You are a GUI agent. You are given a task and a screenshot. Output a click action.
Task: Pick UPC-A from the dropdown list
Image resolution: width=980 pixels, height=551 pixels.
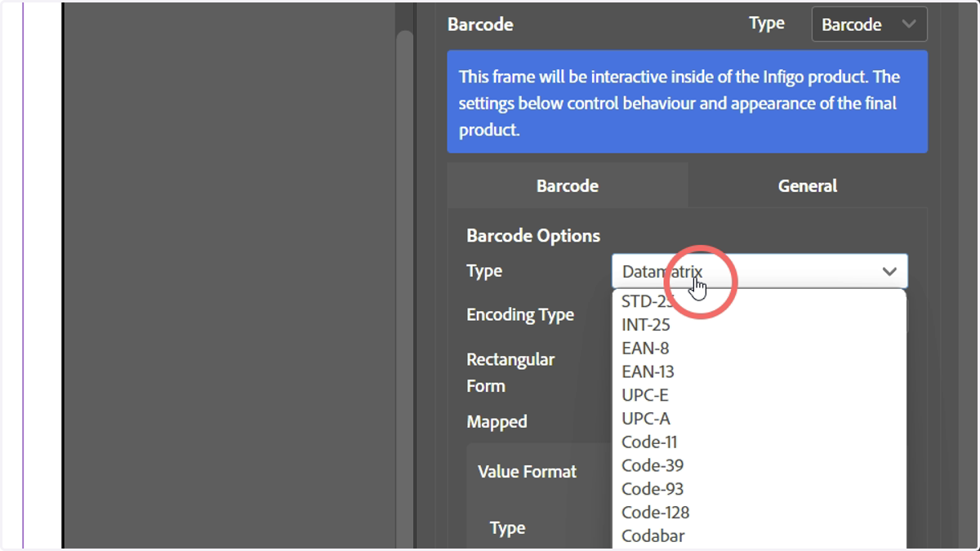tap(759, 419)
